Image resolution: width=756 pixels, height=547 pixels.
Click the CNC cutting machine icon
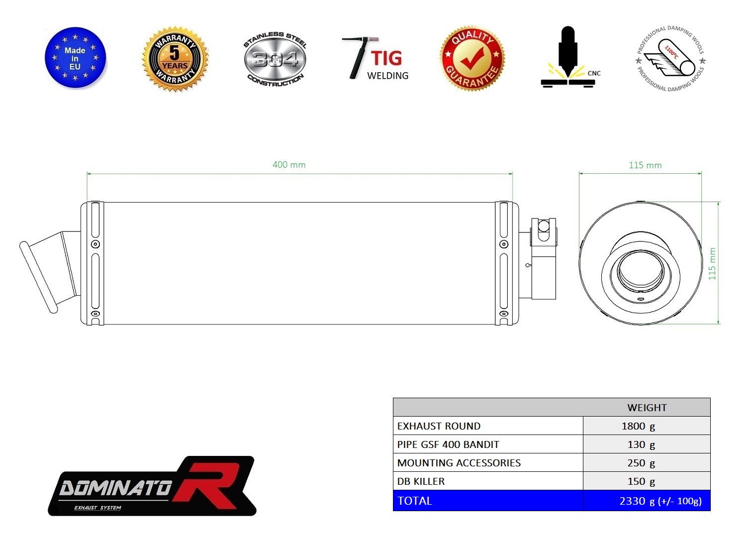(570, 57)
